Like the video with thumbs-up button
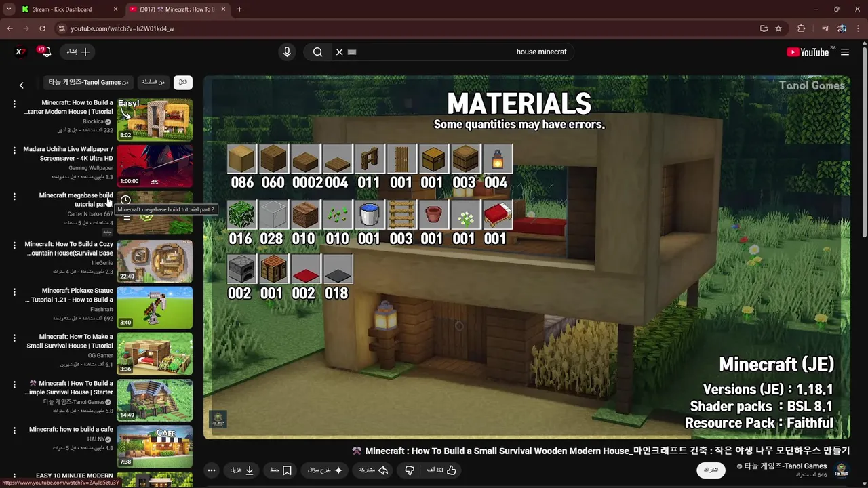Image resolution: width=868 pixels, height=488 pixels. coord(442,470)
